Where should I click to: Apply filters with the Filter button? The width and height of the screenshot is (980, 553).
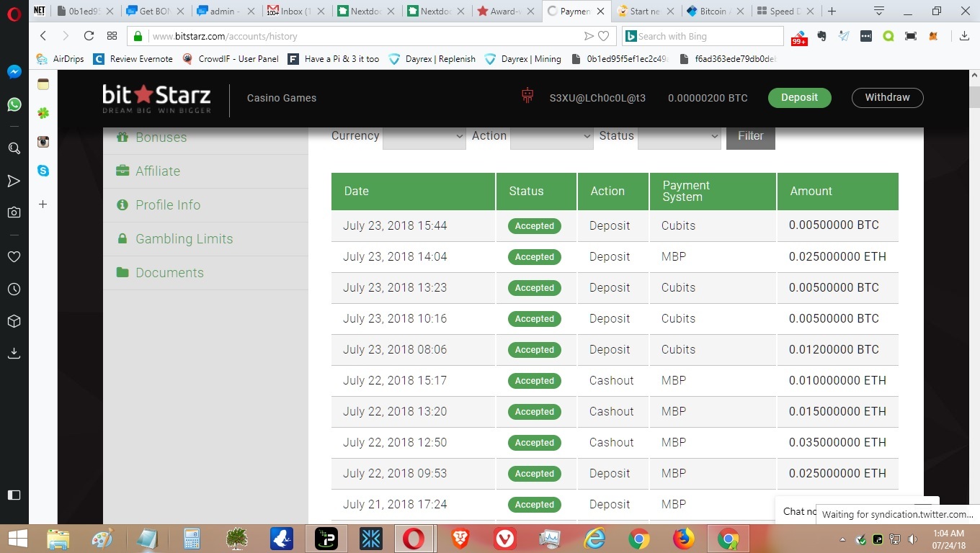pos(750,136)
